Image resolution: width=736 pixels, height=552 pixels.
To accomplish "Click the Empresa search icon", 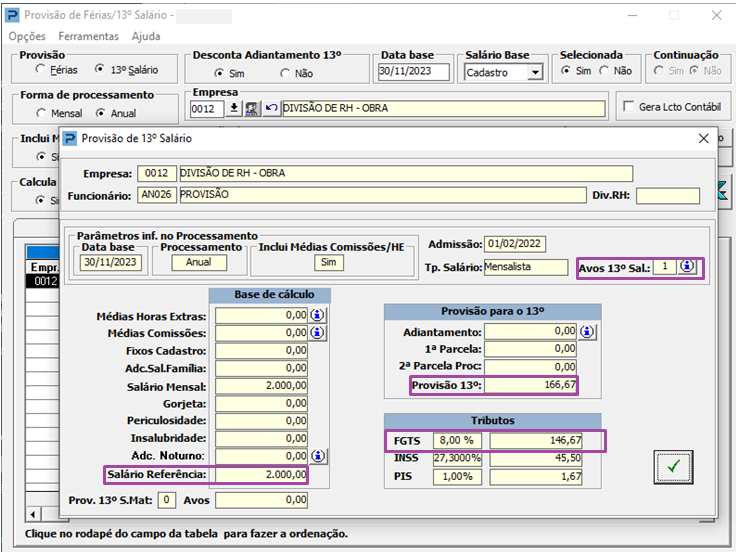I will coord(252,109).
